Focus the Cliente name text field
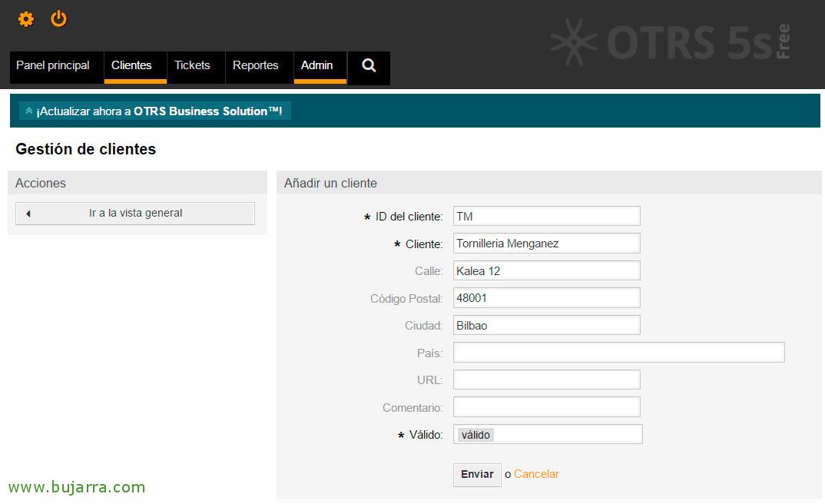 (546, 244)
